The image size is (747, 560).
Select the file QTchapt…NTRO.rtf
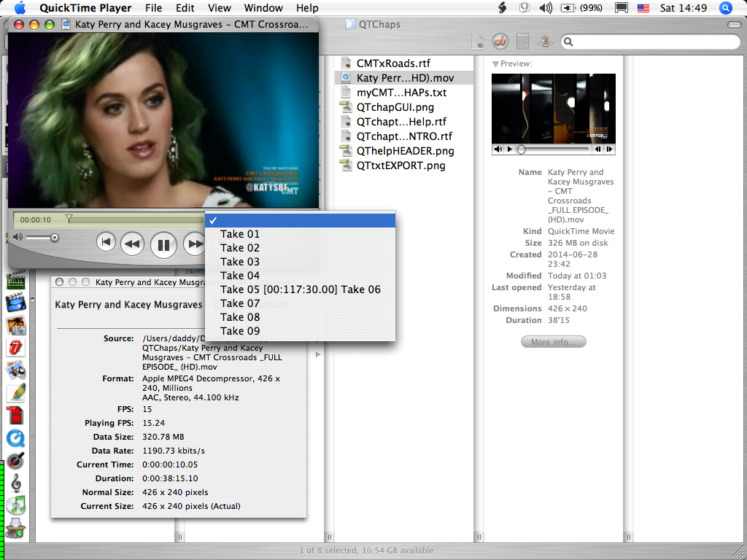coord(404,136)
